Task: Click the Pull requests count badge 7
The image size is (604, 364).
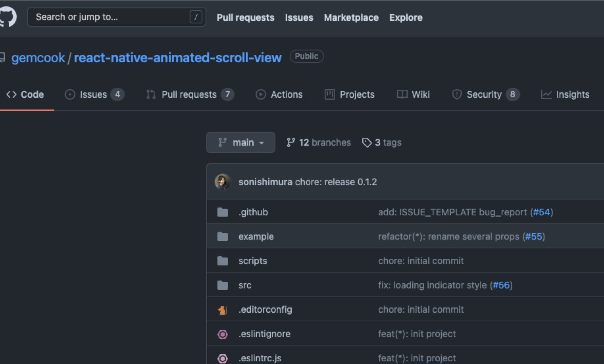Action: point(227,94)
